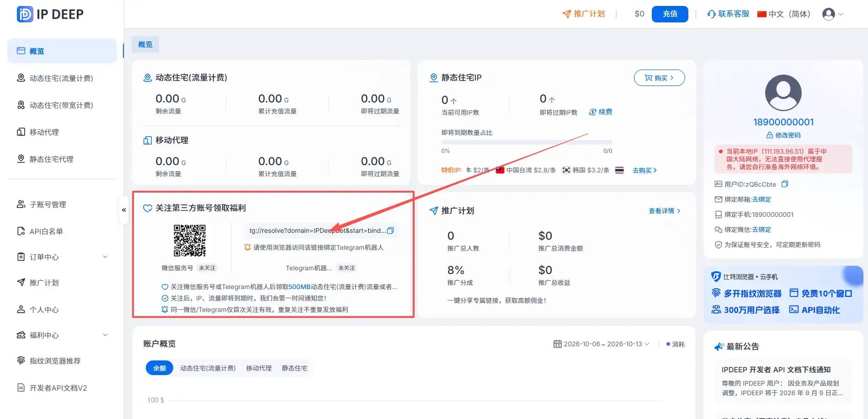868x419 pixels.
Task: Click the 绑定邮箱 envelope icon
Action: pyautogui.click(x=719, y=199)
